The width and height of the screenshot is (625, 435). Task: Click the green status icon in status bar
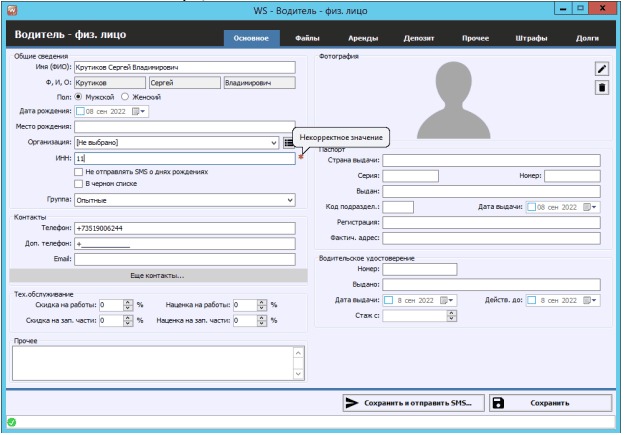point(11,424)
